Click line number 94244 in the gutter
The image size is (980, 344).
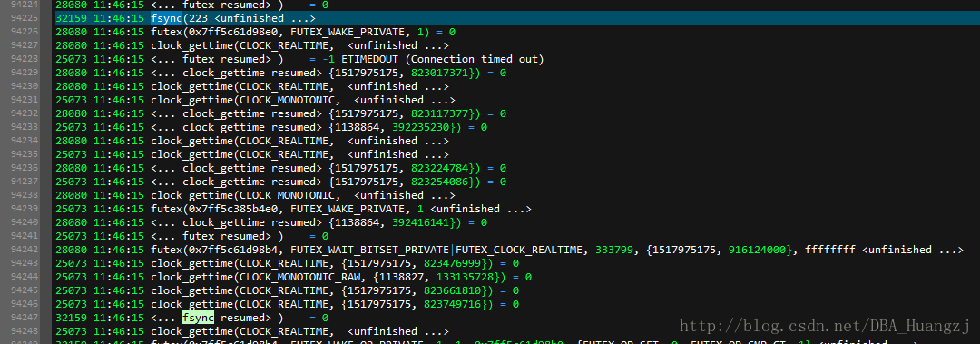click(x=25, y=277)
